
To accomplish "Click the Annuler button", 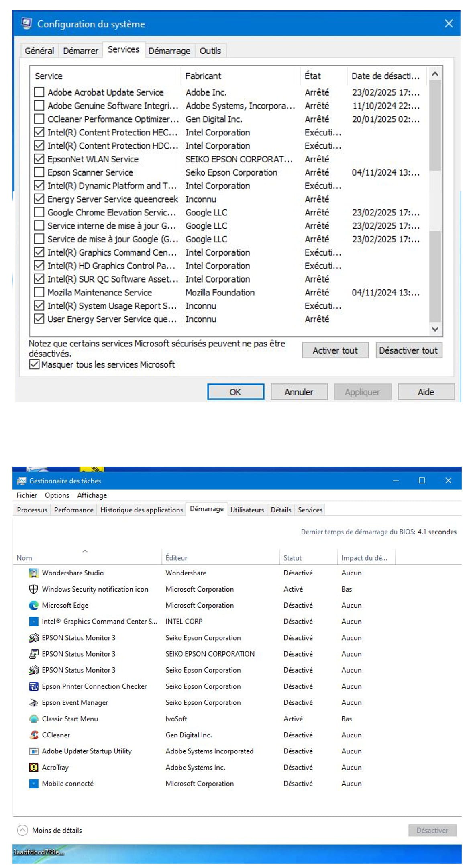I will point(299,392).
